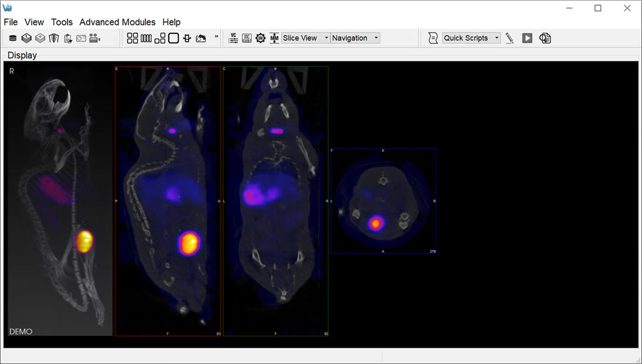642x364 pixels.
Task: Click the VC sliders icon
Action: pos(233,38)
